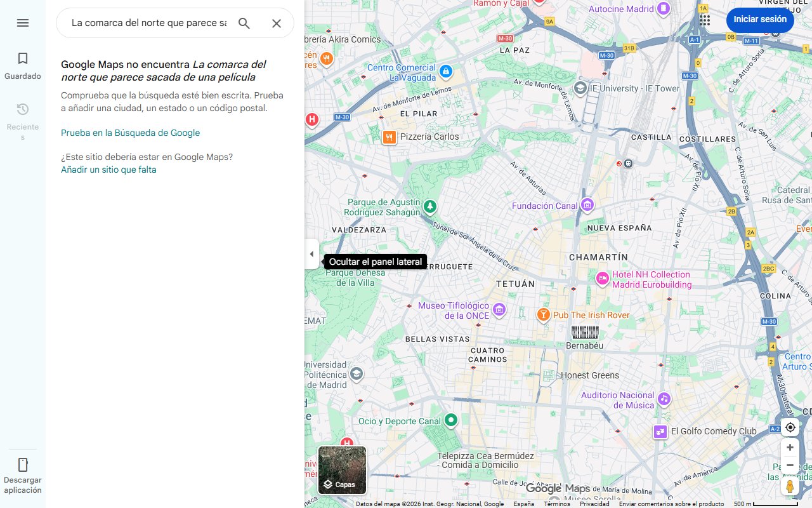Viewport: 812px width, 508px height.
Task: Click Añadir un sitio que falta link
Action: (108, 170)
